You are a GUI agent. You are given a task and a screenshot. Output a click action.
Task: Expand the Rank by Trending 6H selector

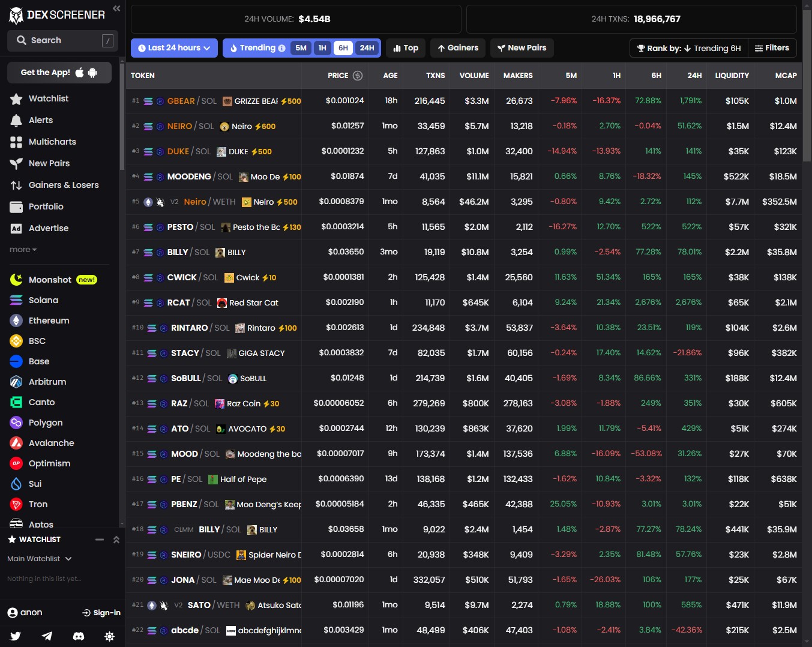pos(688,47)
